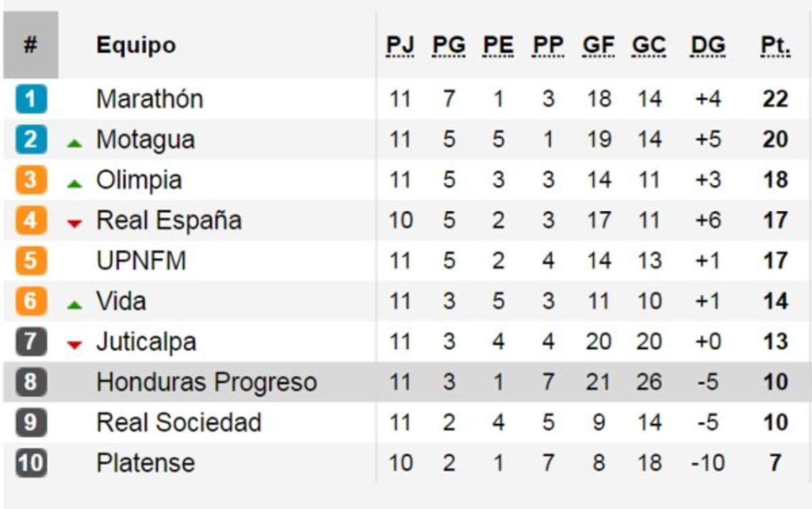
Task: Sort by DG goal difference header
Action: (708, 46)
